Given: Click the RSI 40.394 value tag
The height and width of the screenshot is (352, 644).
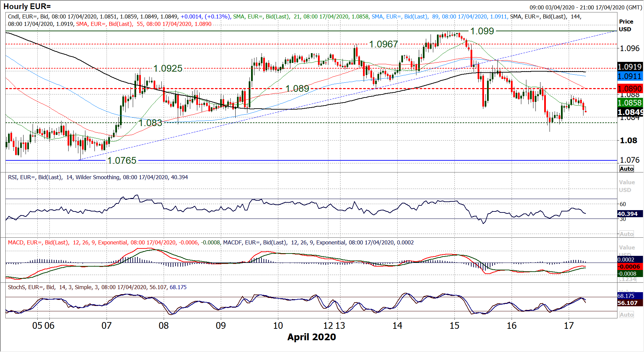Looking at the screenshot, I should pyautogui.click(x=630, y=214).
